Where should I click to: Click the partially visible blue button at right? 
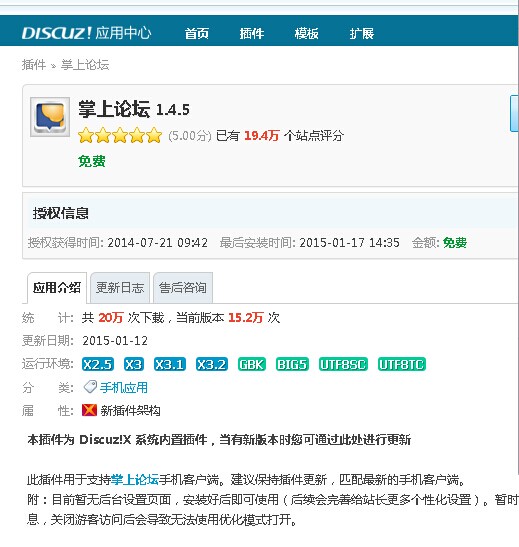[514, 113]
